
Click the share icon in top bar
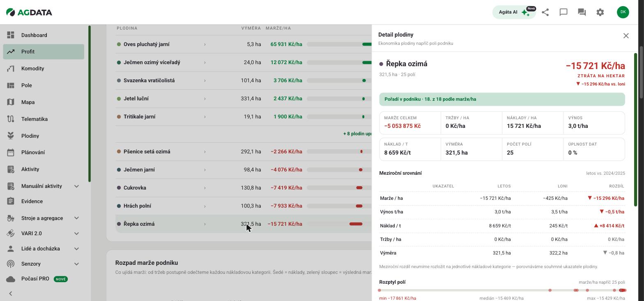[x=545, y=12]
